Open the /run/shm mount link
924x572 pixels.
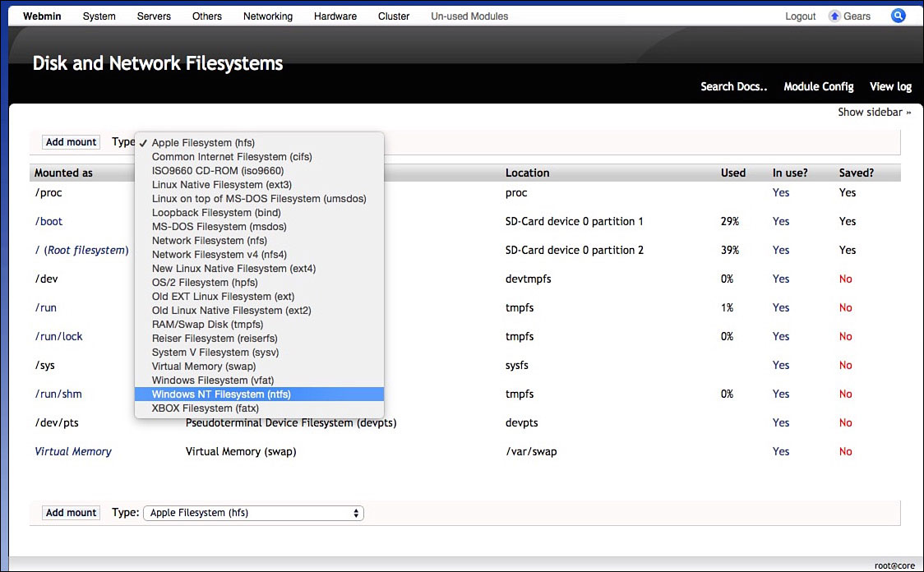coord(58,394)
